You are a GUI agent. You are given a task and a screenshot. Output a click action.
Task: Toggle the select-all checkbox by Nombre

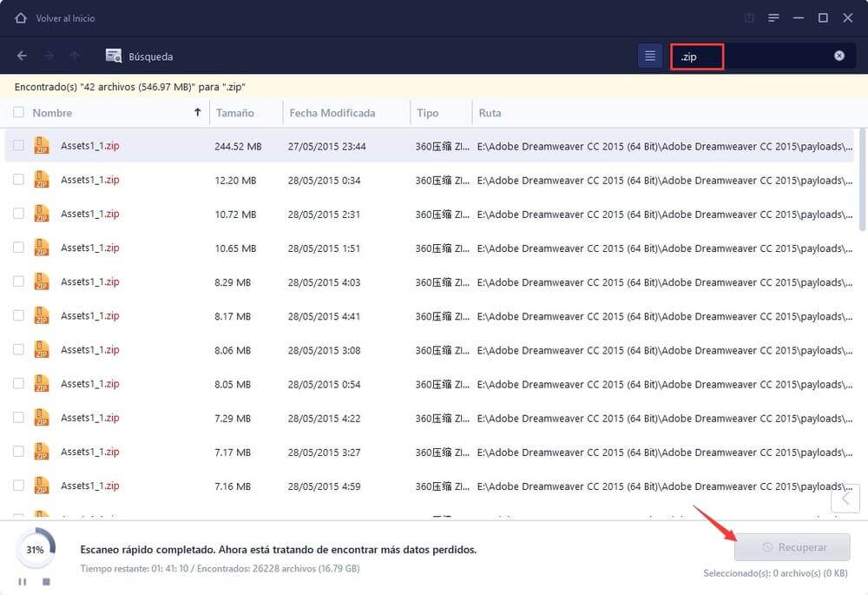18,112
